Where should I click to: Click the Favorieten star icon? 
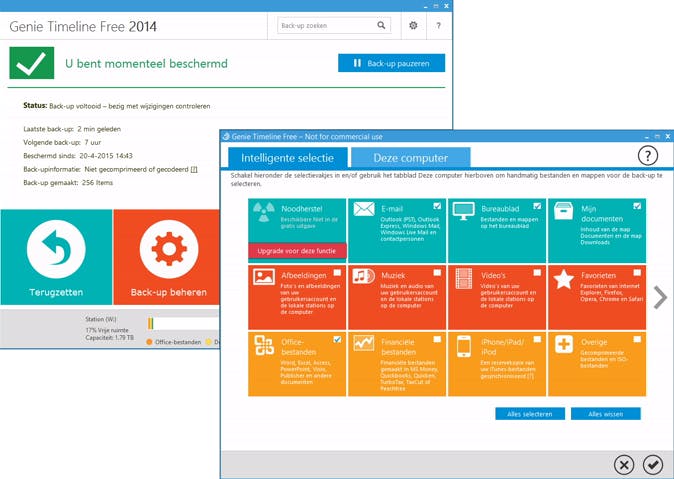pos(564,279)
